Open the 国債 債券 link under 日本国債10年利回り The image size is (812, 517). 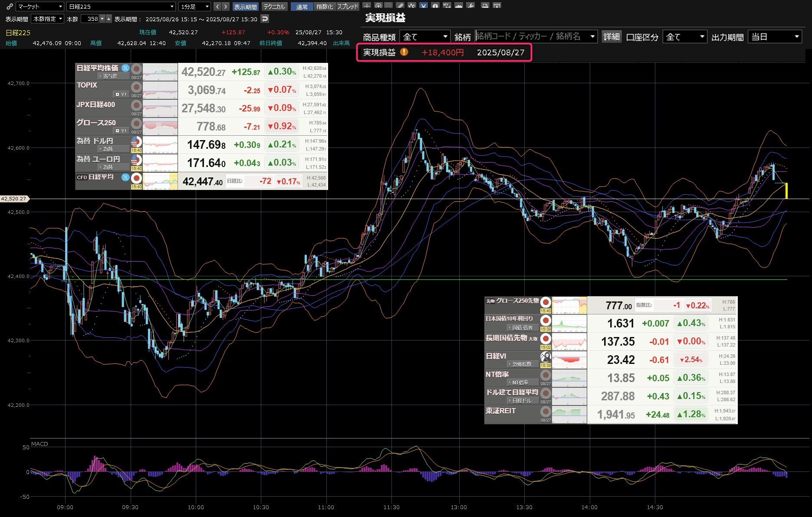(523, 328)
